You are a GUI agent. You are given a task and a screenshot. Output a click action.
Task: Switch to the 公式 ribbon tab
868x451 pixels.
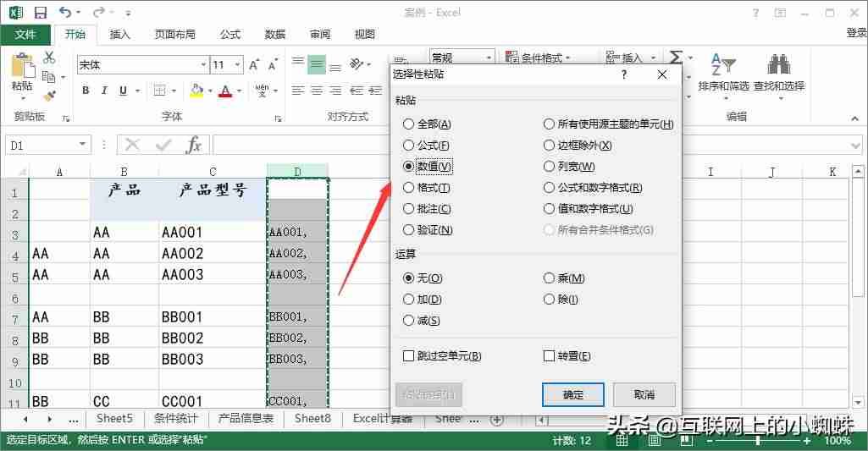[x=230, y=35]
